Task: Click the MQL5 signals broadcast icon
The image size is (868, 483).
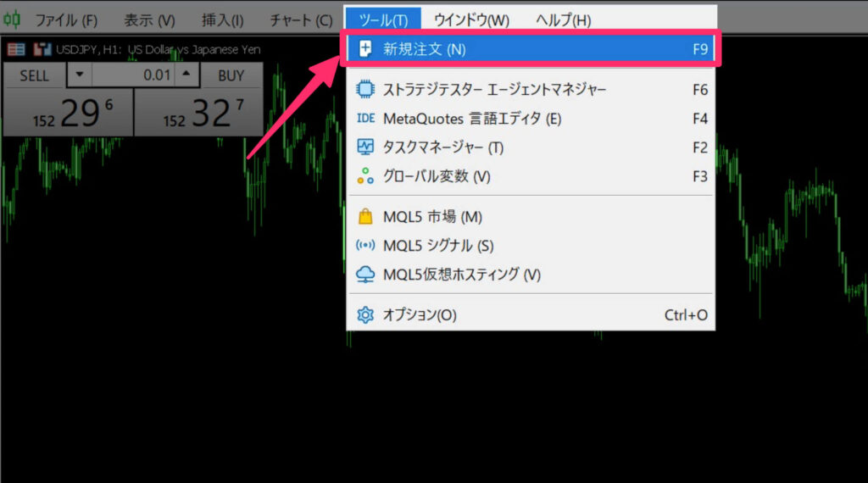Action: pyautogui.click(x=365, y=245)
